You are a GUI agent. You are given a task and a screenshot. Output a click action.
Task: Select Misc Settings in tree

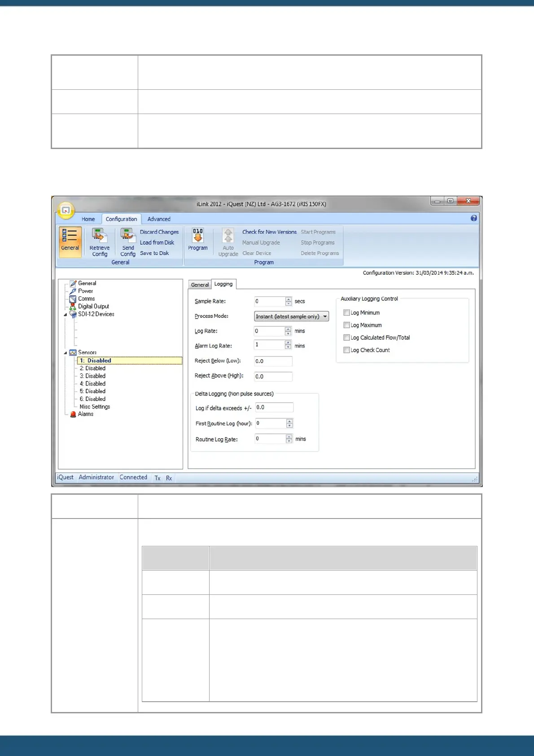(95, 407)
